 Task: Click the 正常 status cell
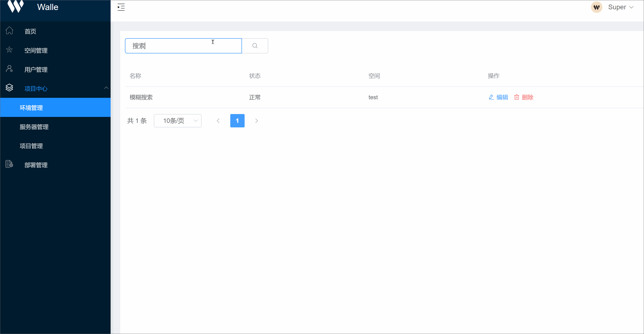[255, 97]
